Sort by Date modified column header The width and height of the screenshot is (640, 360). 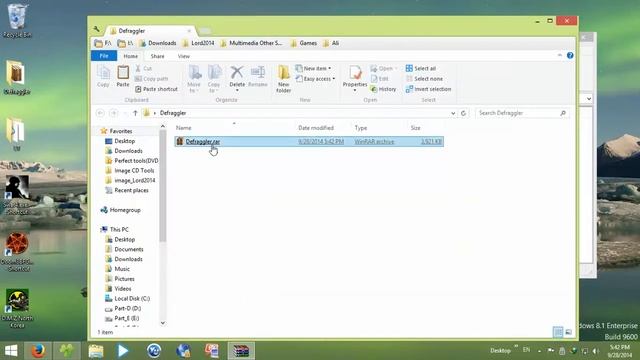[316, 128]
